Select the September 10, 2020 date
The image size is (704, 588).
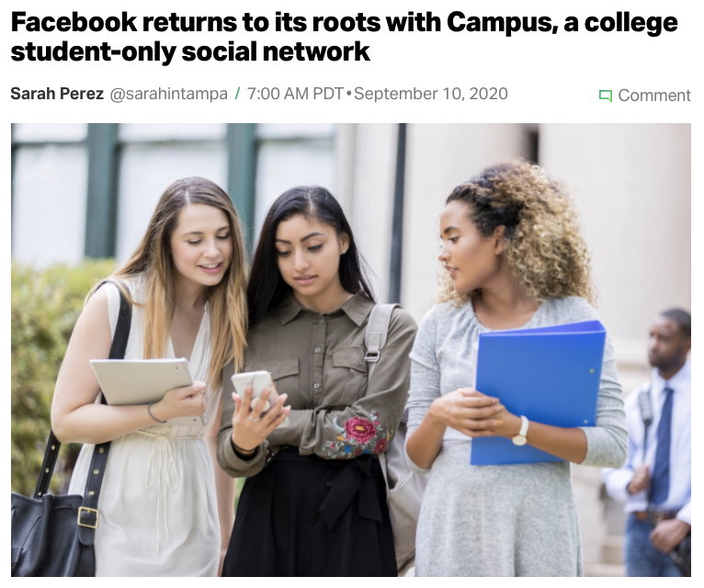[x=430, y=94]
